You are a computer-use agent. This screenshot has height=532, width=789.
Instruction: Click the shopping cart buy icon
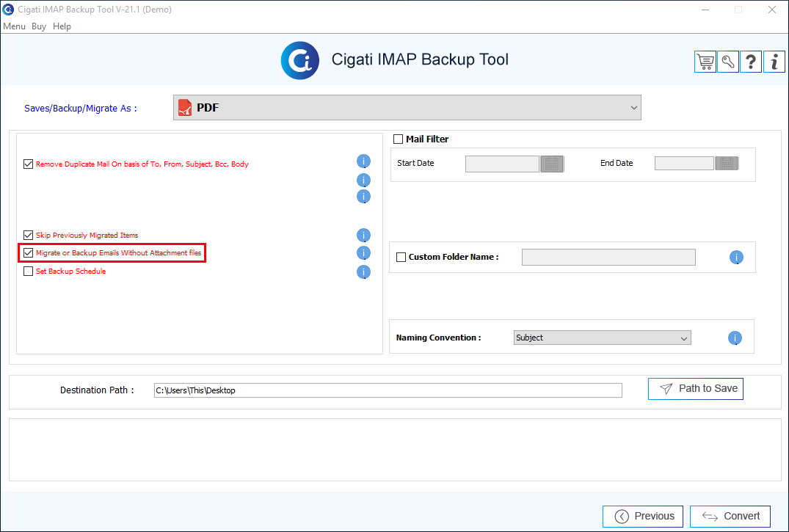(705, 62)
